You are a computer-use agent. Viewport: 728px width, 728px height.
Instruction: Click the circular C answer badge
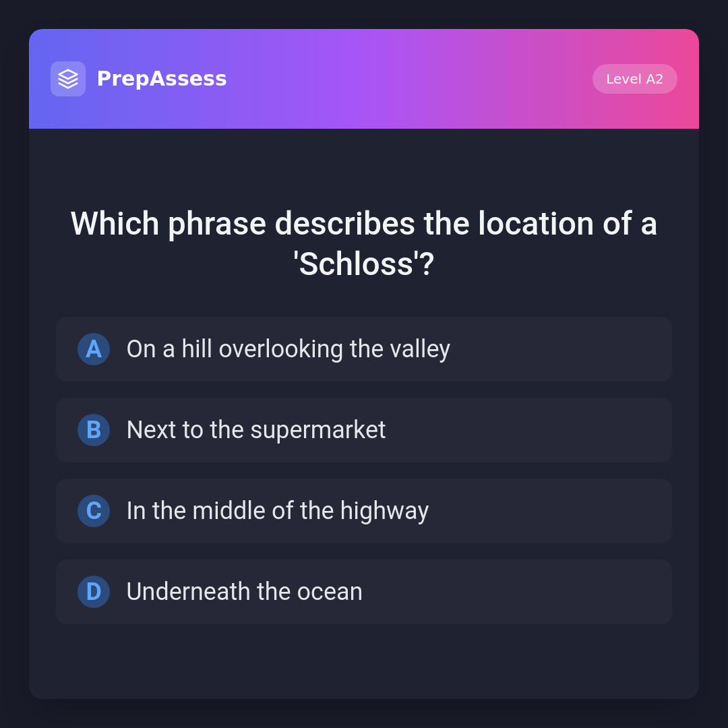[94, 511]
